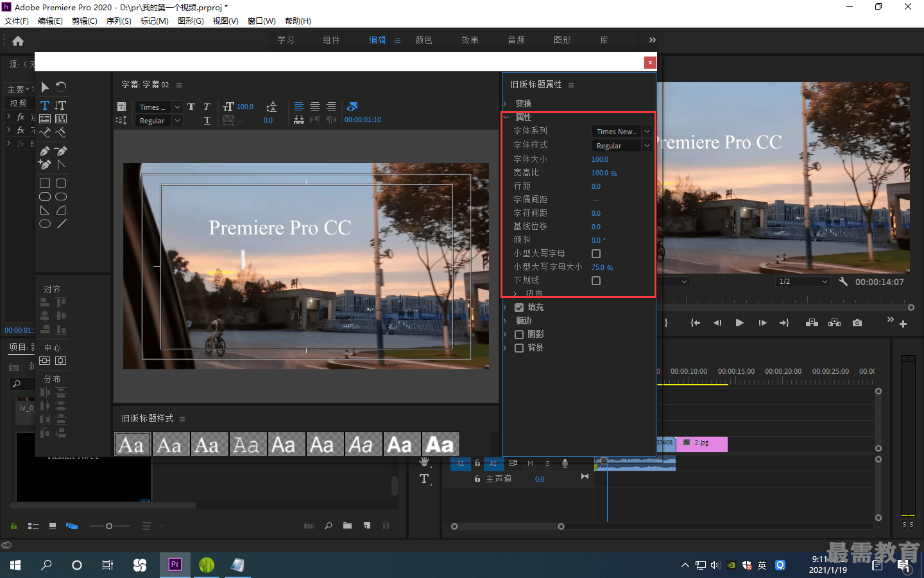Select the horizontal Type tool
Screen dimensions: 924x578
click(45, 105)
